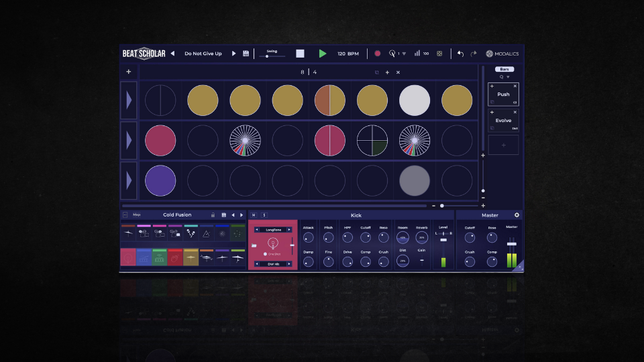The image size is (644, 362).
Task: Click the 120 BPM tempo field
Action: pos(348,54)
